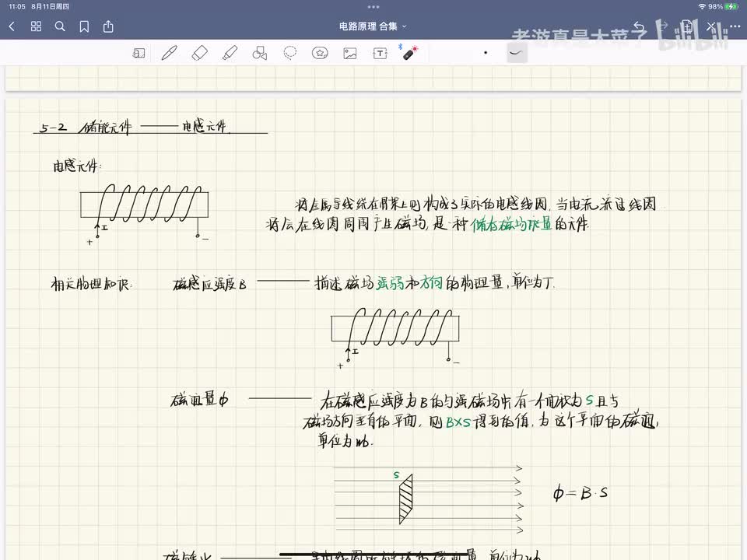Select the Image insert tool
The width and height of the screenshot is (747, 560).
(x=350, y=53)
